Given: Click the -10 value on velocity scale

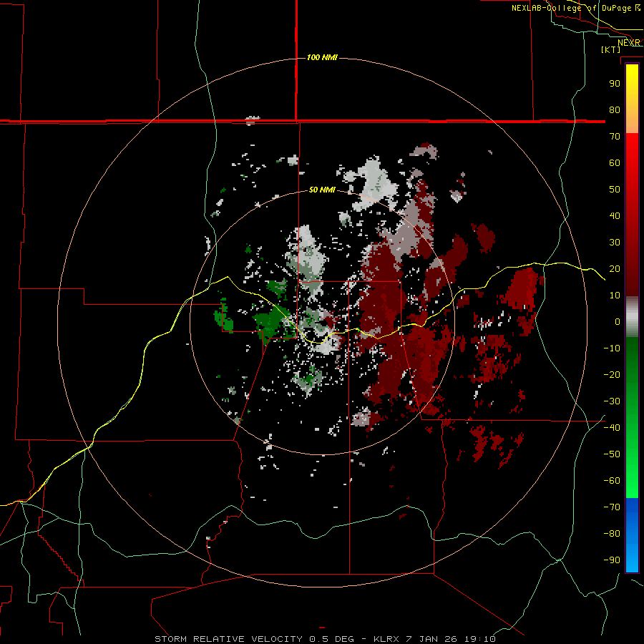Looking at the screenshot, I should coord(612,348).
